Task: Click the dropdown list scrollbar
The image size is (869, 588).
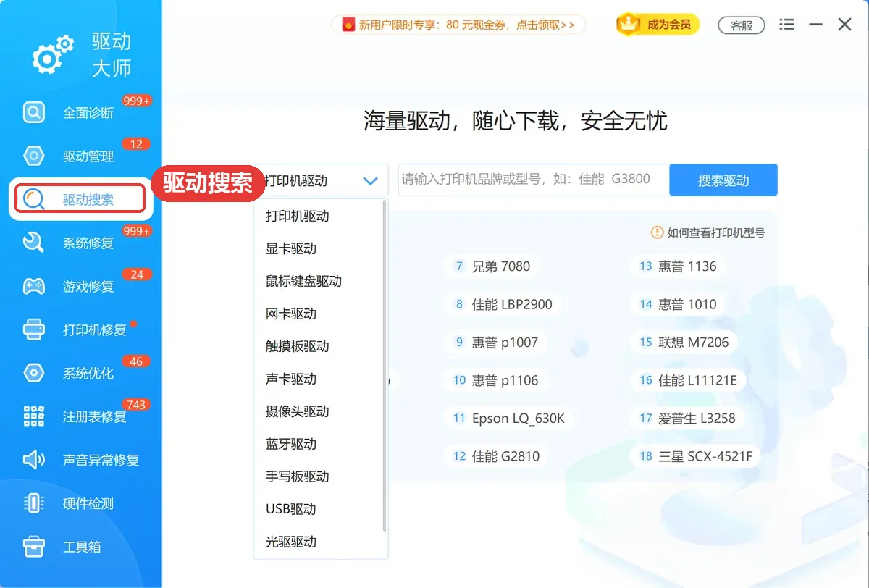Action: pos(385,366)
